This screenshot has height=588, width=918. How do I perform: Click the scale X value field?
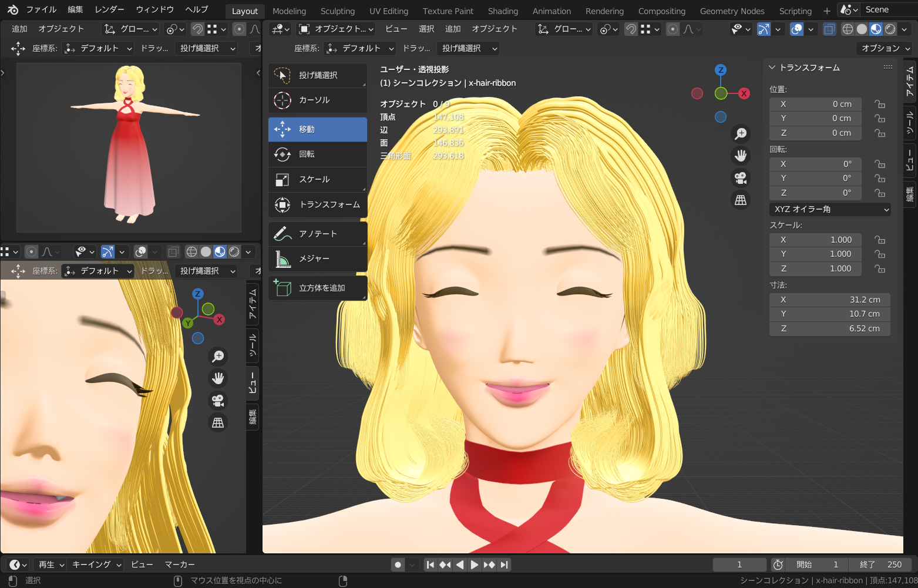click(x=815, y=240)
